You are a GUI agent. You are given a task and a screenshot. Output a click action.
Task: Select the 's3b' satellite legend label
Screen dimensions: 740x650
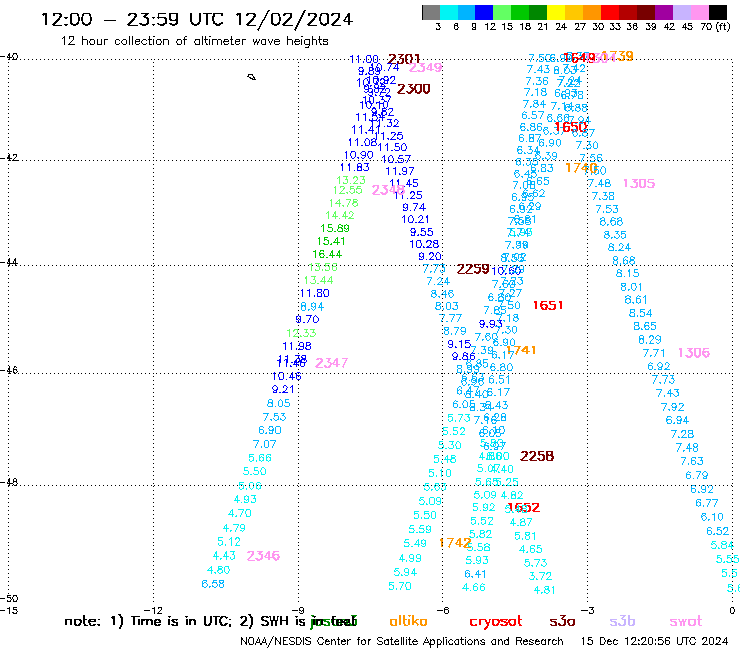(622, 621)
